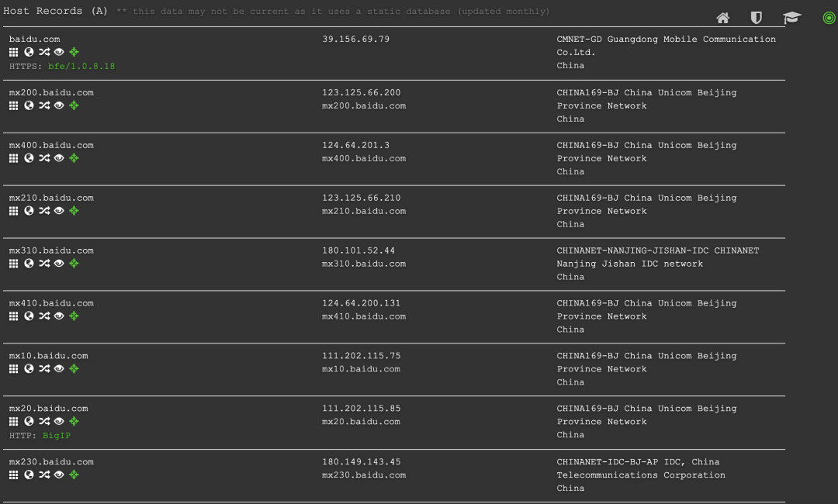
Task: Click the green bfe/1.0.8.18 HTTPS banner
Action: click(x=81, y=66)
